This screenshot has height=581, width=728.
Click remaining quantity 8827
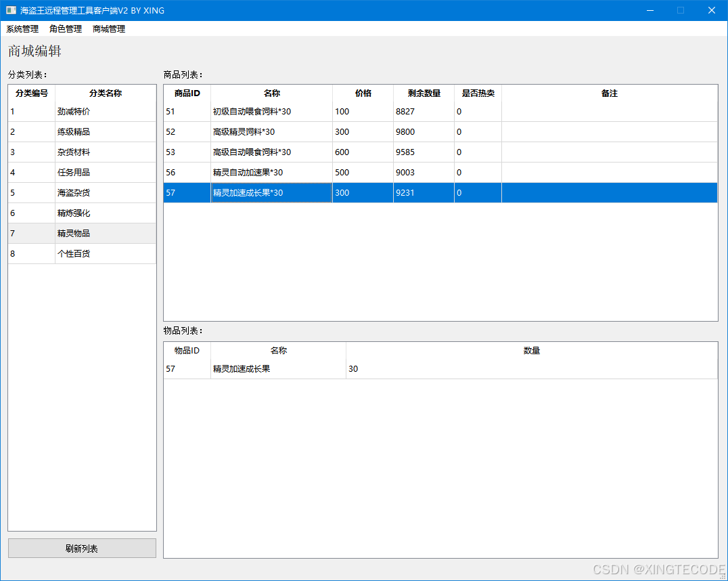click(424, 112)
